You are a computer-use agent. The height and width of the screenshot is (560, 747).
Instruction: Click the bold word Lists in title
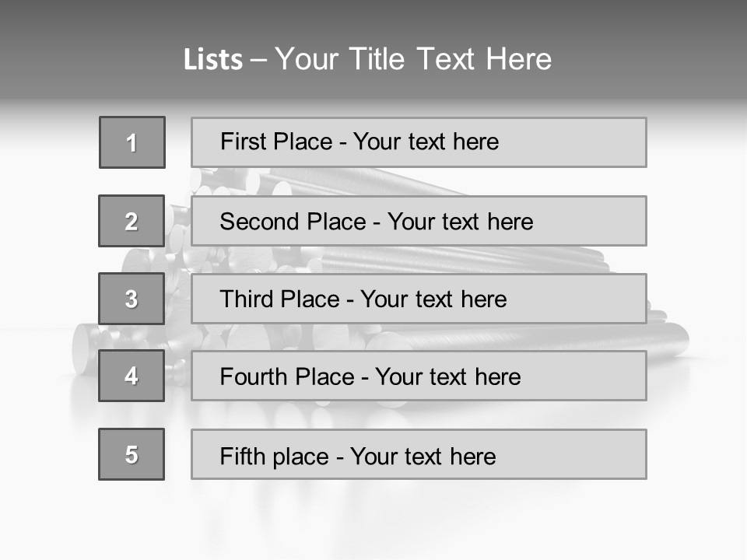click(x=212, y=60)
